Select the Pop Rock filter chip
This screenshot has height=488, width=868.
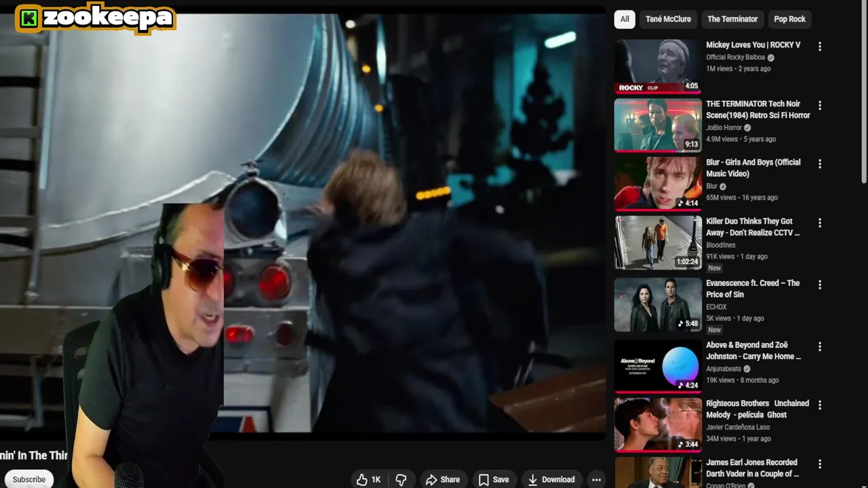[x=789, y=19]
